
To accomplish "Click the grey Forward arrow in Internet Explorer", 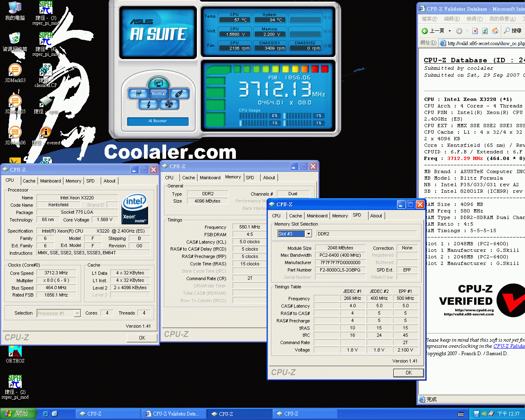I will (x=459, y=31).
